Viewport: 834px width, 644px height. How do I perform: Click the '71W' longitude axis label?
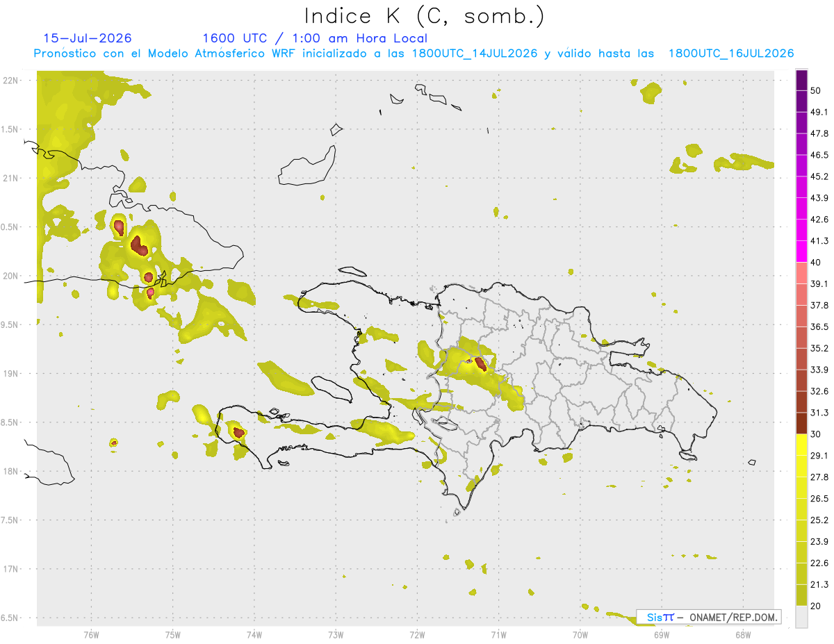[x=498, y=635]
